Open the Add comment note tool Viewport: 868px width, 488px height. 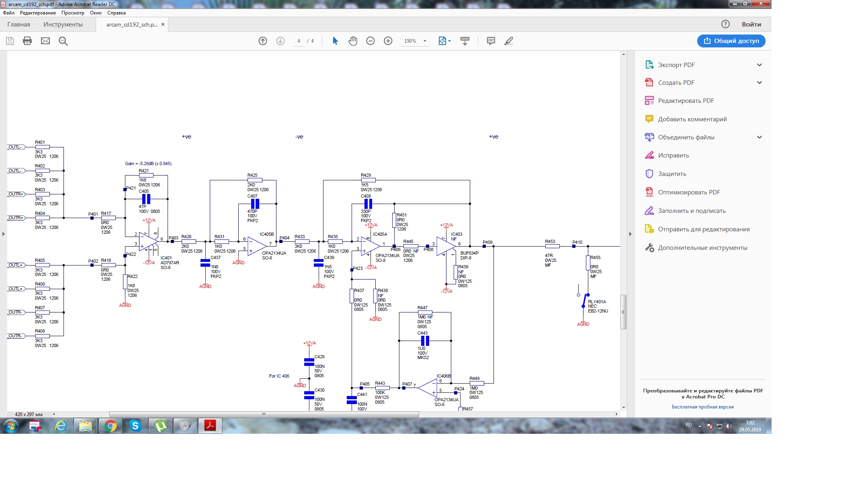tap(491, 41)
